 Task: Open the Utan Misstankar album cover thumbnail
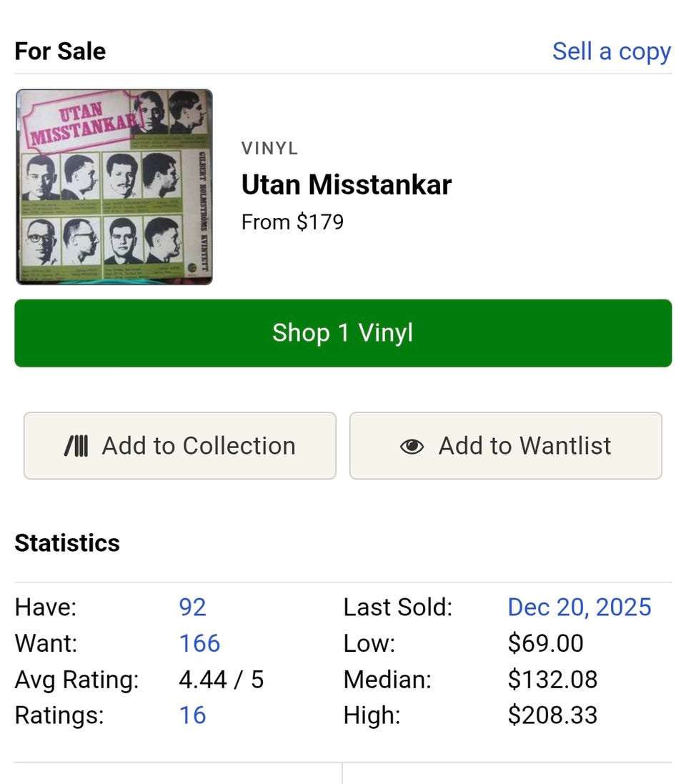114,187
